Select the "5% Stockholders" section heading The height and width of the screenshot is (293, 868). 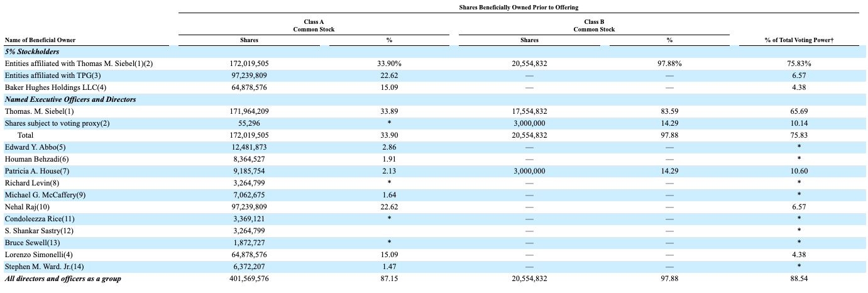pos(32,52)
